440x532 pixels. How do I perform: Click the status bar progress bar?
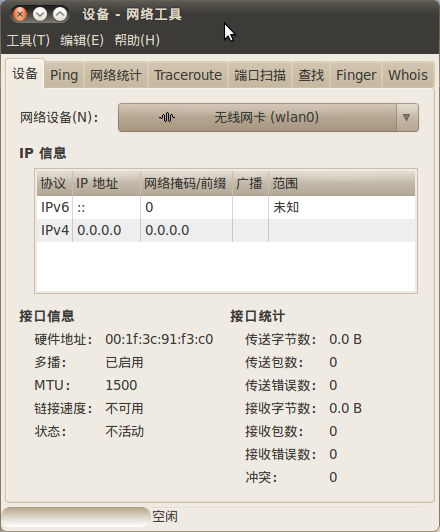[x=76, y=517]
